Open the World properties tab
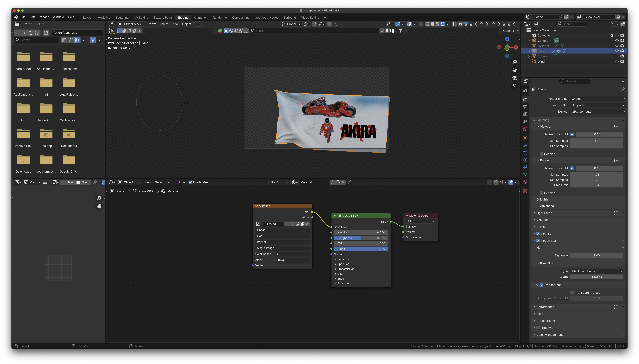639x364 pixels. click(x=525, y=129)
